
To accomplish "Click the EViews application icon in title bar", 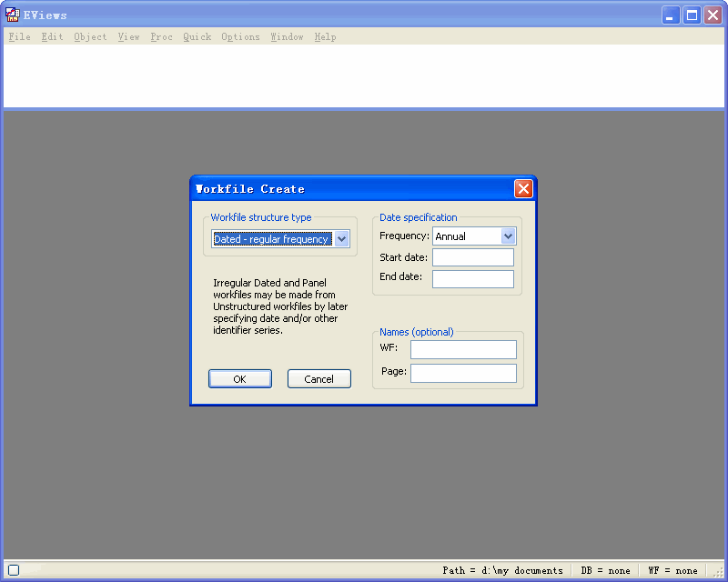I will (12, 14).
